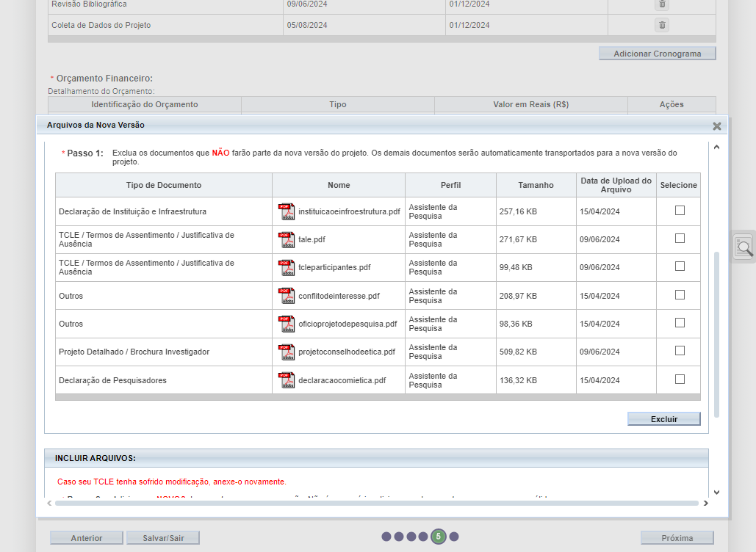Tick projetoconselhodeetica.pdf checkbox
The height and width of the screenshot is (552, 756).
pos(680,351)
